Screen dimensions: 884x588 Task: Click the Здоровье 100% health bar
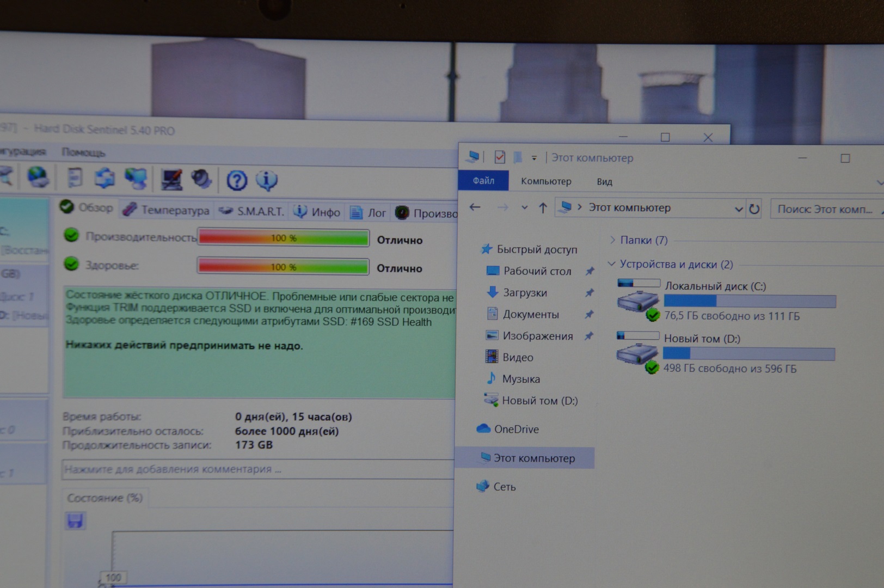point(283,267)
